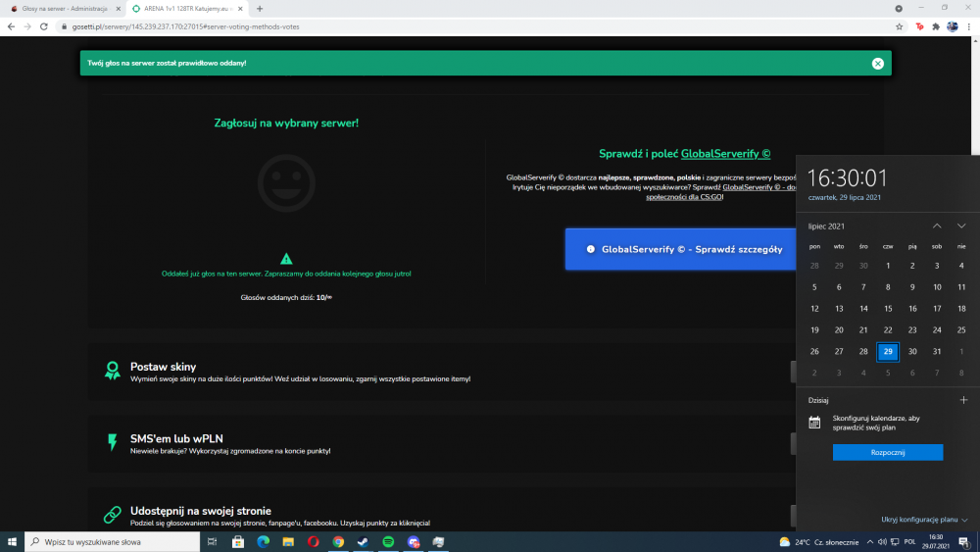The image size is (980, 552).
Task: Select the ARENA 1v1 128TR tab
Action: click(185, 9)
